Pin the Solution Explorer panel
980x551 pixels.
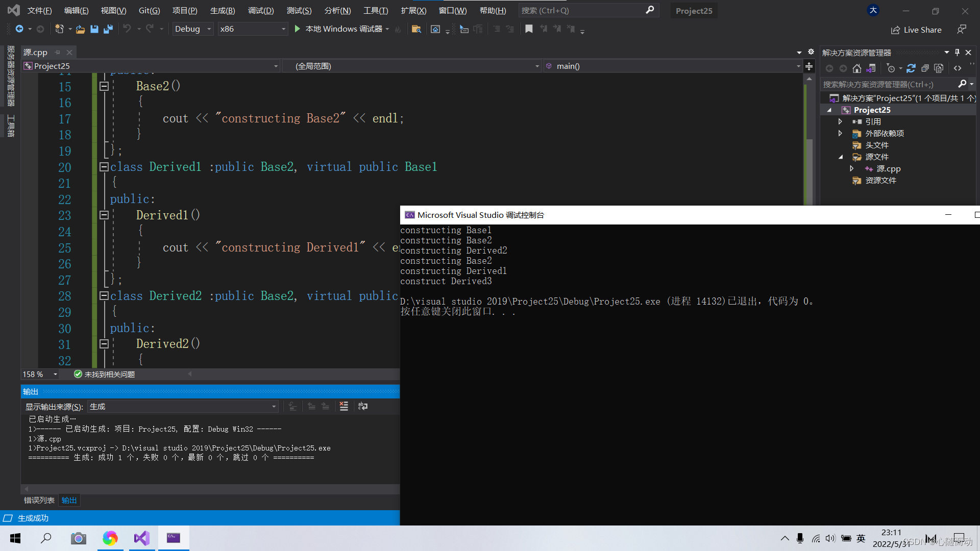[x=957, y=53]
